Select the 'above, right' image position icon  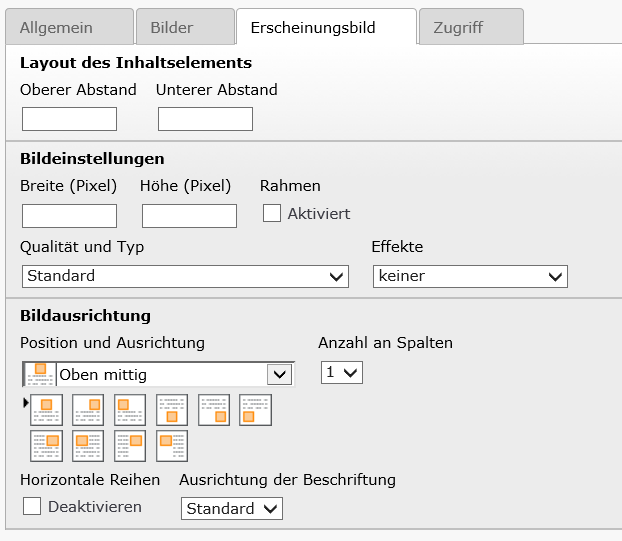pyautogui.click(x=88, y=410)
